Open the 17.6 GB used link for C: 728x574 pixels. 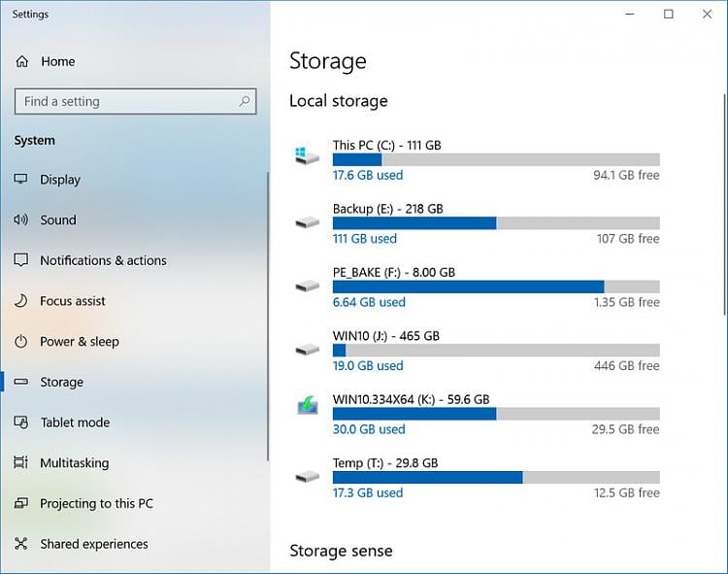367,176
